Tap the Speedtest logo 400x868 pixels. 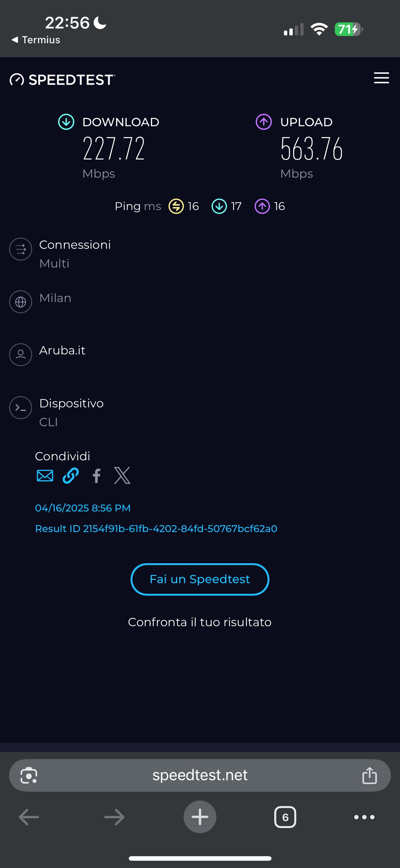pyautogui.click(x=63, y=80)
